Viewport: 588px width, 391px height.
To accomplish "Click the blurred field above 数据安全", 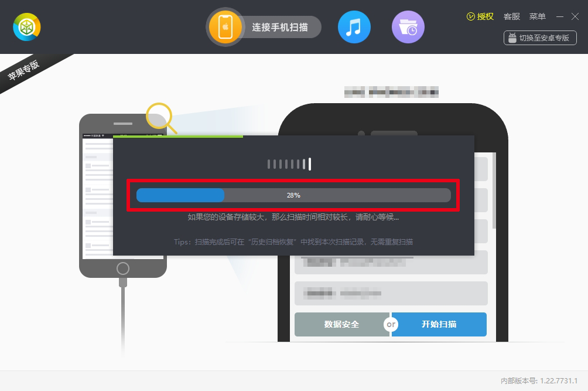I will click(391, 293).
